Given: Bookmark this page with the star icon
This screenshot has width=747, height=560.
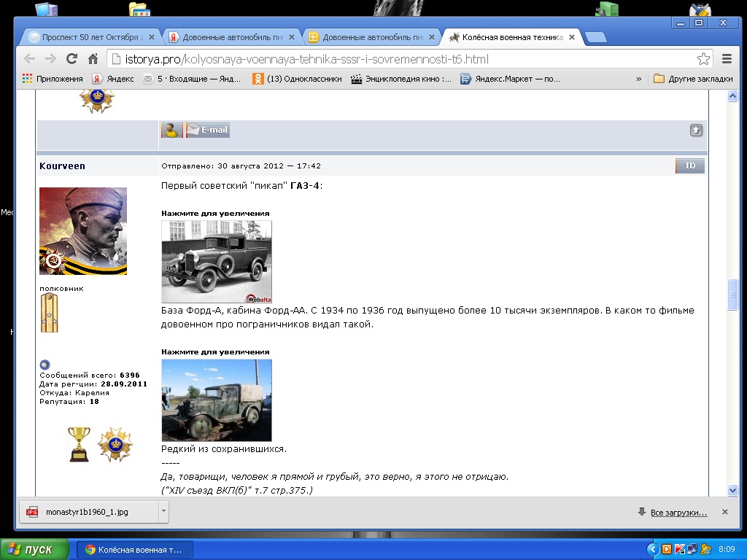Looking at the screenshot, I should pyautogui.click(x=703, y=59).
